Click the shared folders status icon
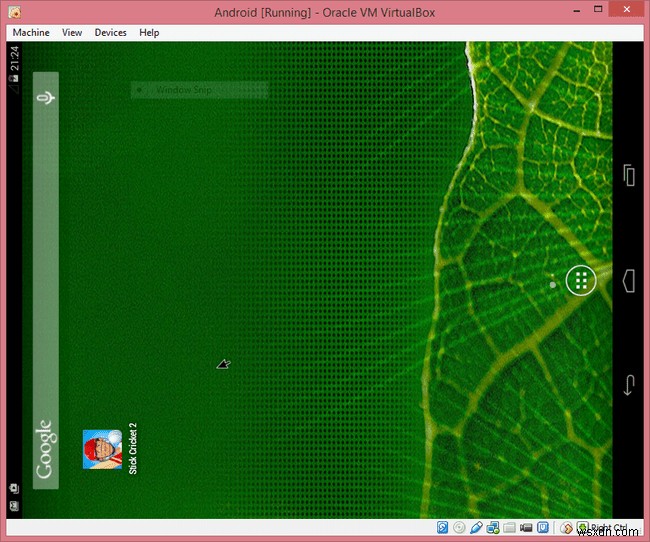The height and width of the screenshot is (542, 650). pos(510,527)
